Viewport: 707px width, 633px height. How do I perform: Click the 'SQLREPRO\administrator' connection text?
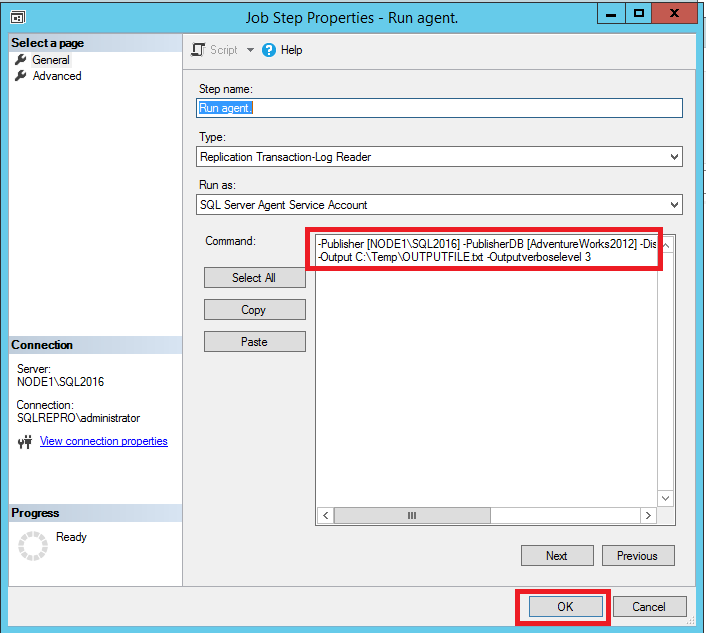pos(78,418)
